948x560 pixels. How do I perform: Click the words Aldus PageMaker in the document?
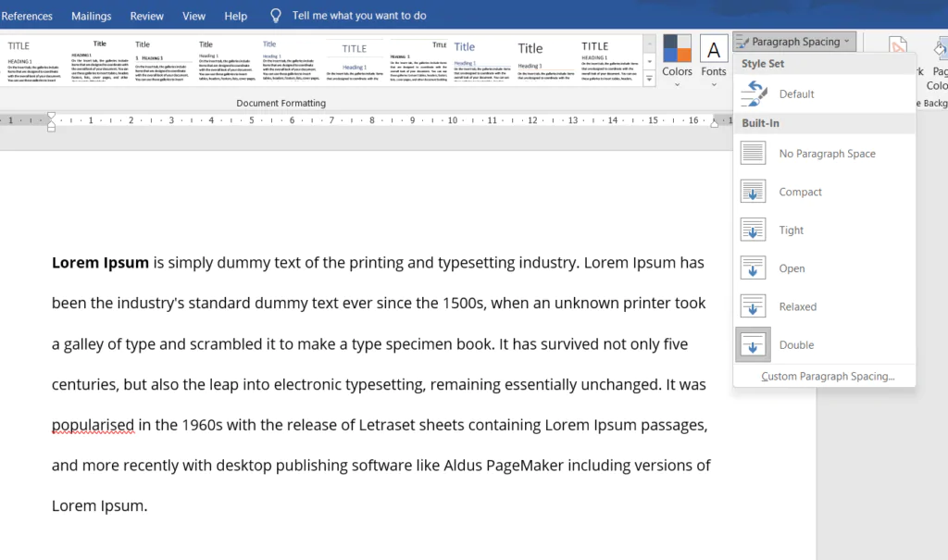point(504,466)
